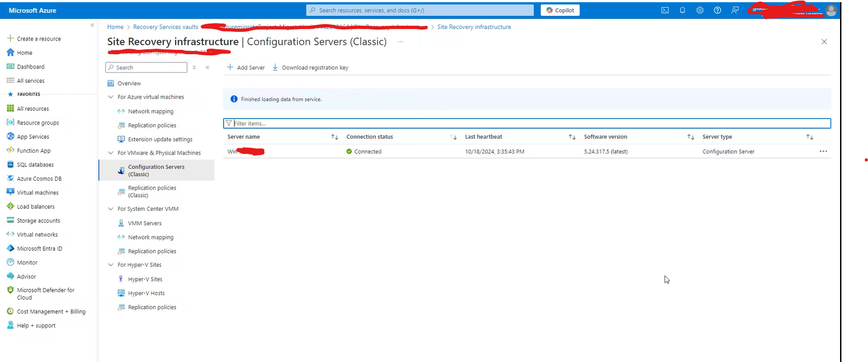
Task: Open Microsoft Defender for Cloud
Action: pos(41,294)
